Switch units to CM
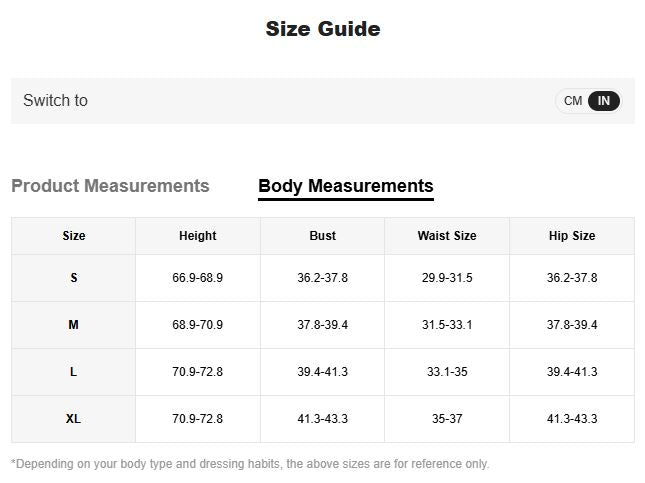 [573, 101]
